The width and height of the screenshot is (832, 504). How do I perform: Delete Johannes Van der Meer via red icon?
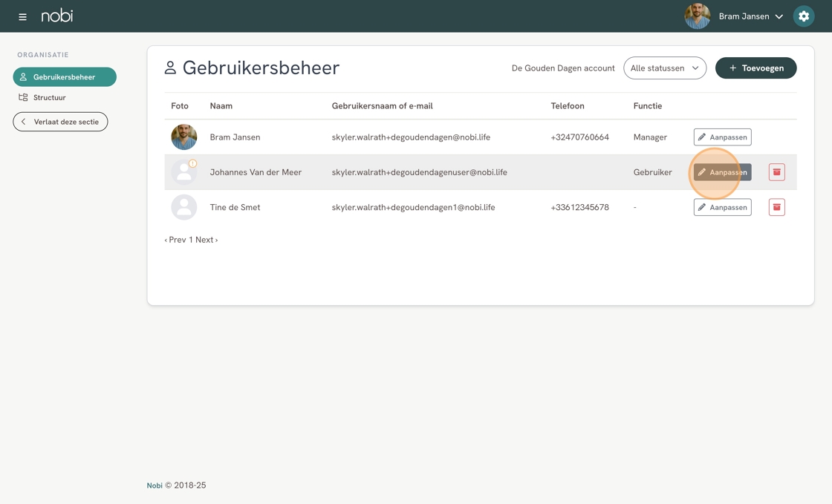(x=776, y=172)
